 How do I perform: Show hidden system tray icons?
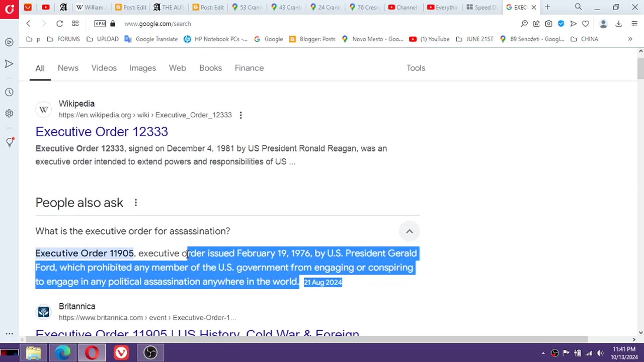544,353
